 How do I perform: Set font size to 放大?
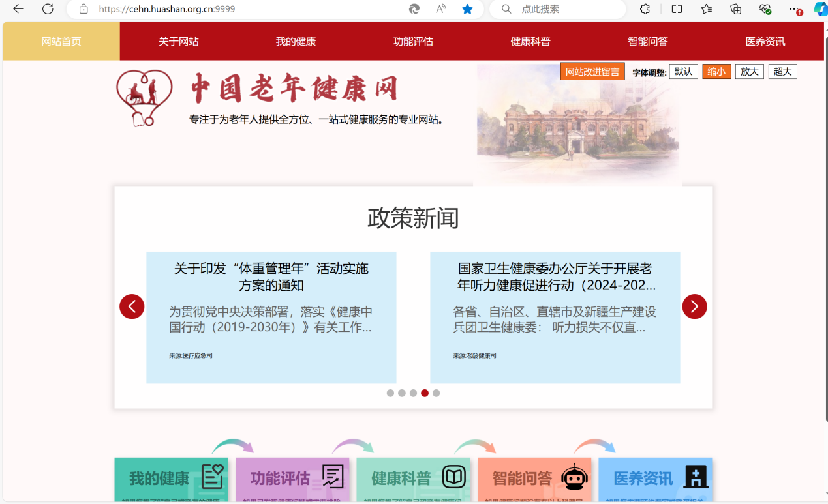[749, 72]
